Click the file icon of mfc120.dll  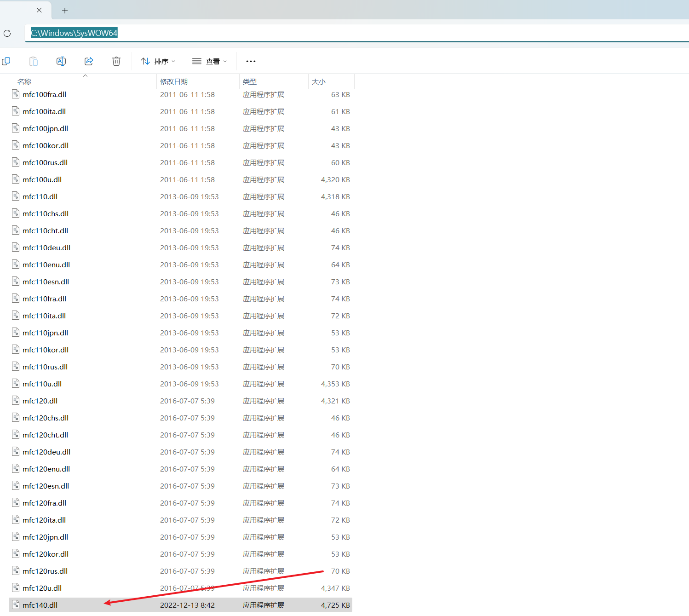[x=16, y=401]
